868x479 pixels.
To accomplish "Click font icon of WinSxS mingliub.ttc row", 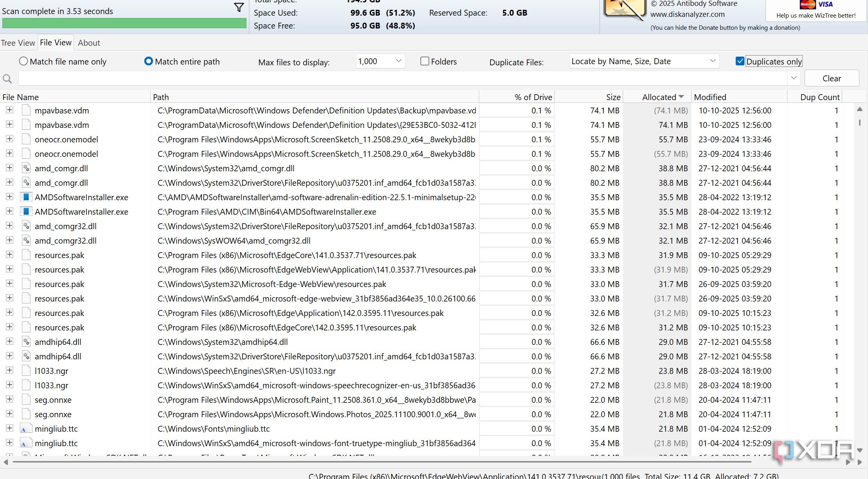I will click(x=26, y=443).
